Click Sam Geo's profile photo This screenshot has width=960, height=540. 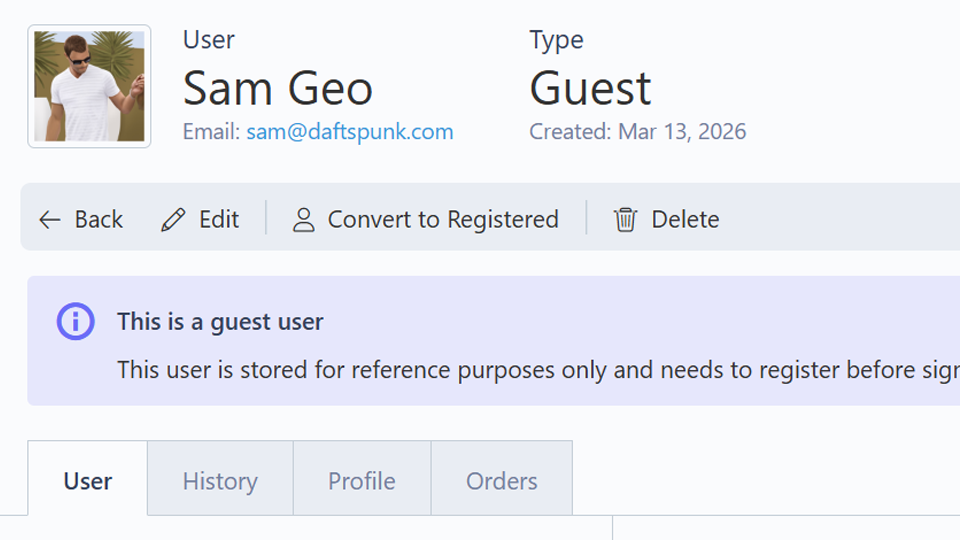pyautogui.click(x=89, y=86)
